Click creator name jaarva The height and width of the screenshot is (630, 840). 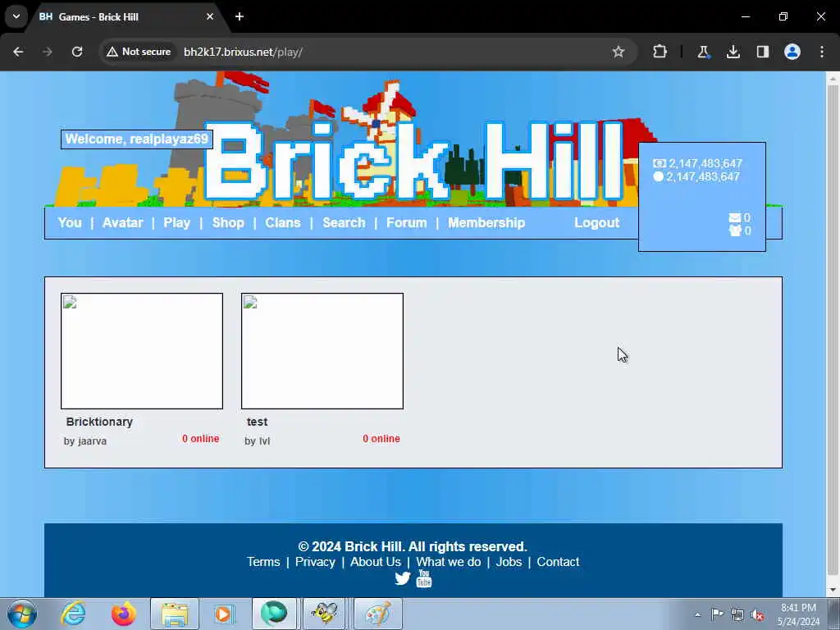click(x=92, y=441)
